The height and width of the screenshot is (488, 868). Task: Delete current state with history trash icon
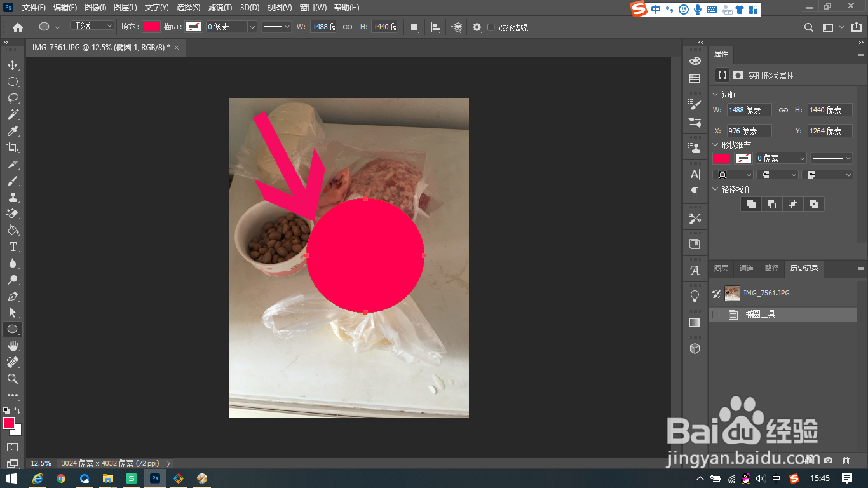pyautogui.click(x=846, y=460)
